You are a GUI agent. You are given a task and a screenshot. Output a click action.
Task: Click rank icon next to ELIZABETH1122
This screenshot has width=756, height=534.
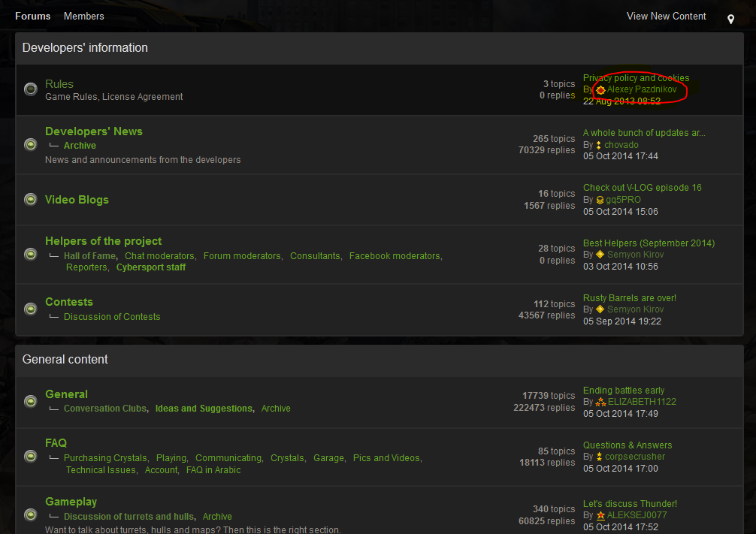600,403
